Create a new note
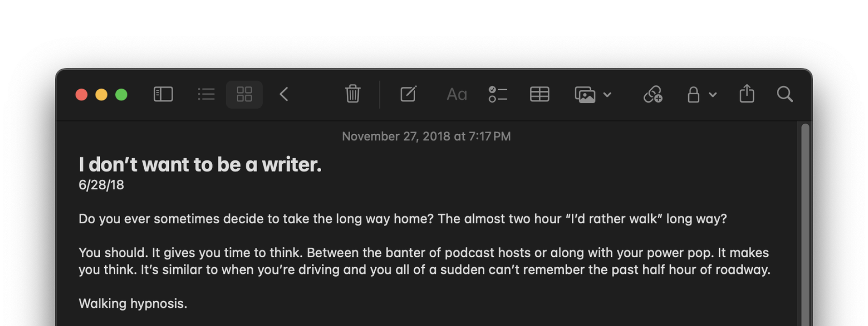Screen dimensions: 868x326 [408, 94]
